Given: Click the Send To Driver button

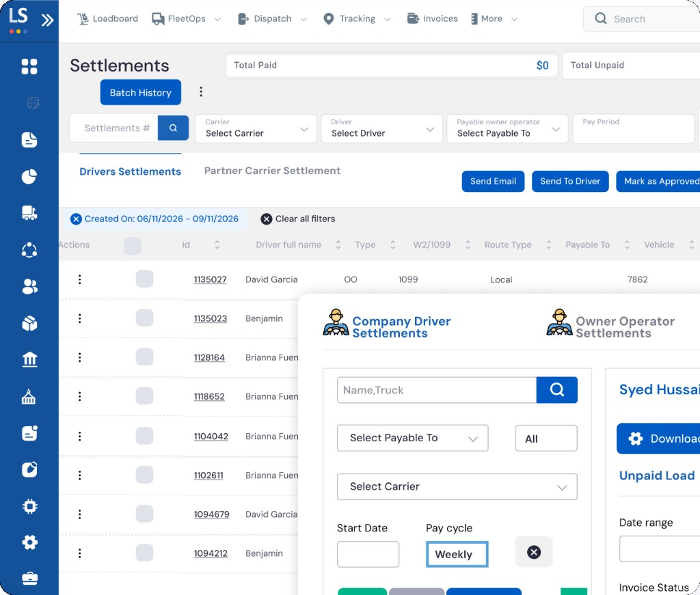Looking at the screenshot, I should point(570,181).
